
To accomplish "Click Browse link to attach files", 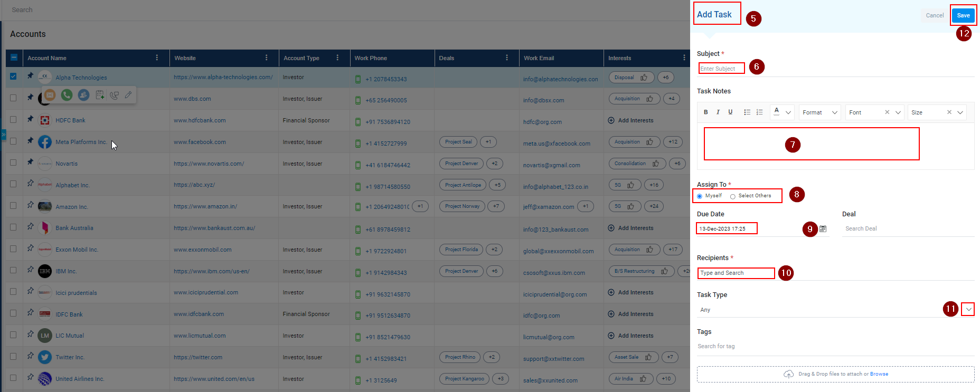I will [879, 374].
